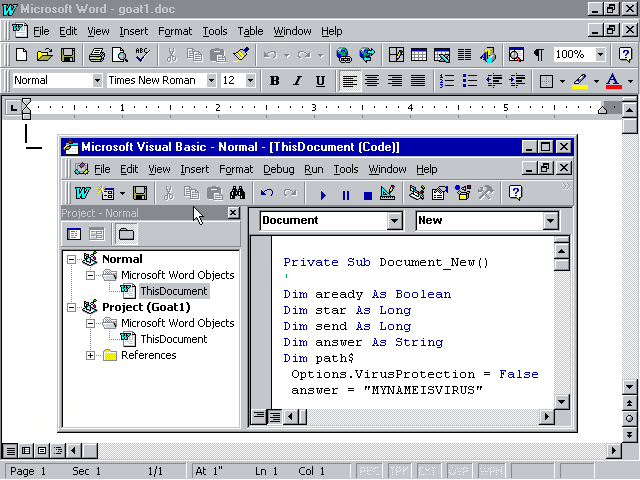
Task: Toggle Numbering list in Word toolbar
Action: pyautogui.click(x=447, y=81)
